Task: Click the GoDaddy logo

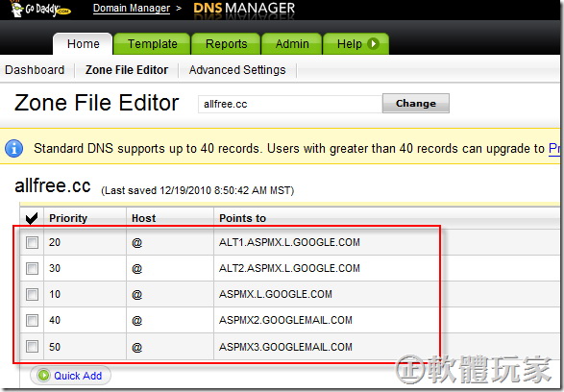Action: coord(40,9)
